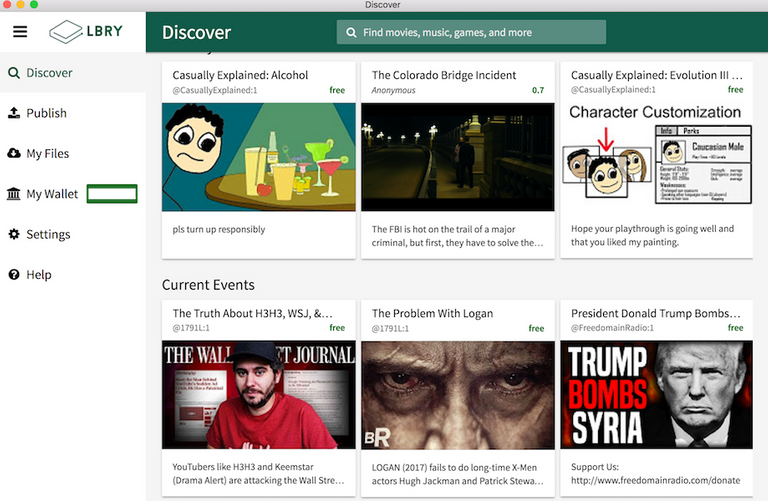Click title Casually Explained: Evolution III

656,75
